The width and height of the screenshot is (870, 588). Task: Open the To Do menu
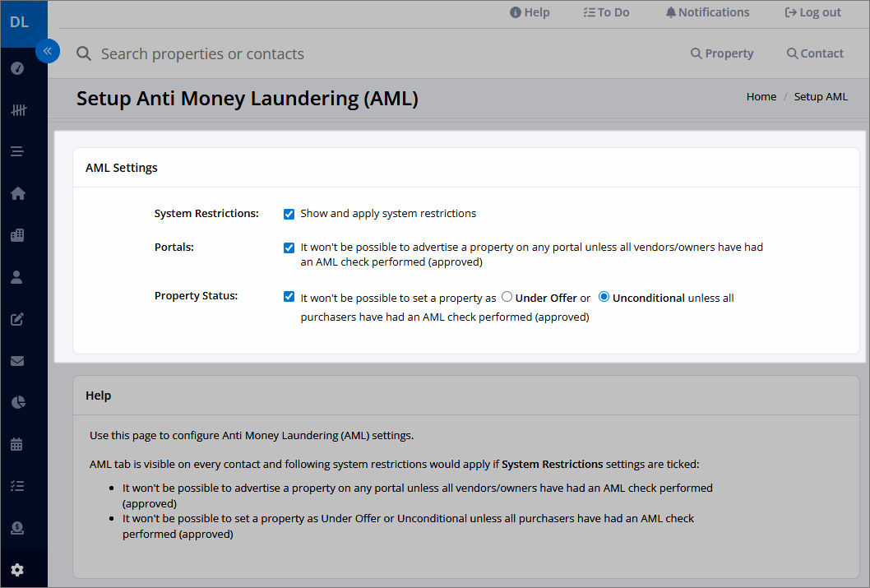[606, 12]
